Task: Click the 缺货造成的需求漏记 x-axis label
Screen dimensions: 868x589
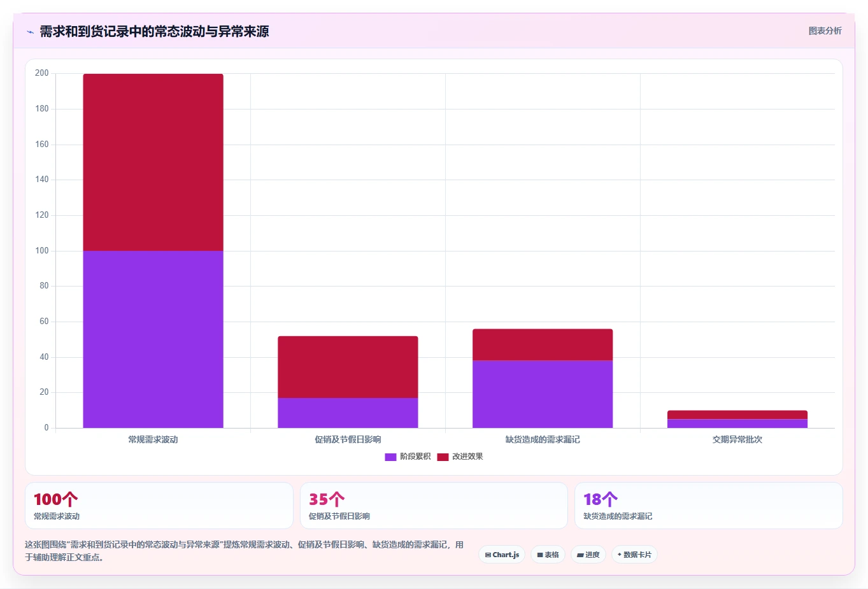Action: [543, 439]
